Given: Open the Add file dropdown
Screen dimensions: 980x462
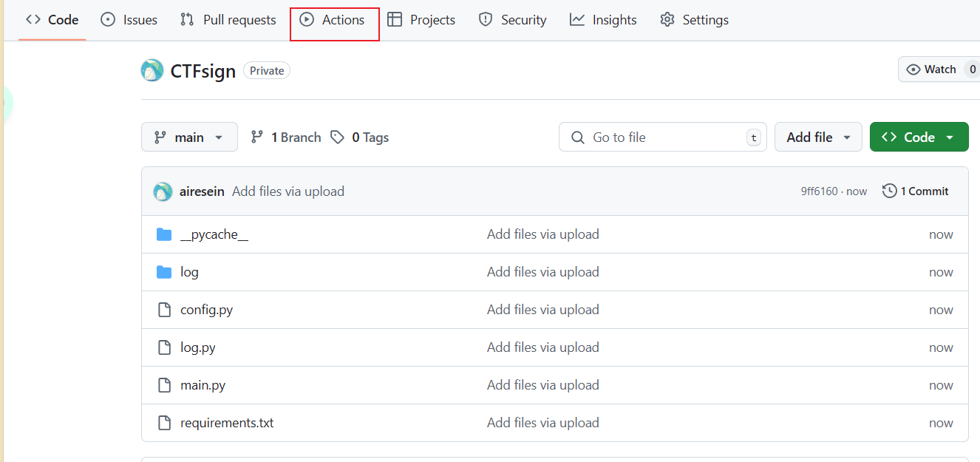Looking at the screenshot, I should point(818,137).
